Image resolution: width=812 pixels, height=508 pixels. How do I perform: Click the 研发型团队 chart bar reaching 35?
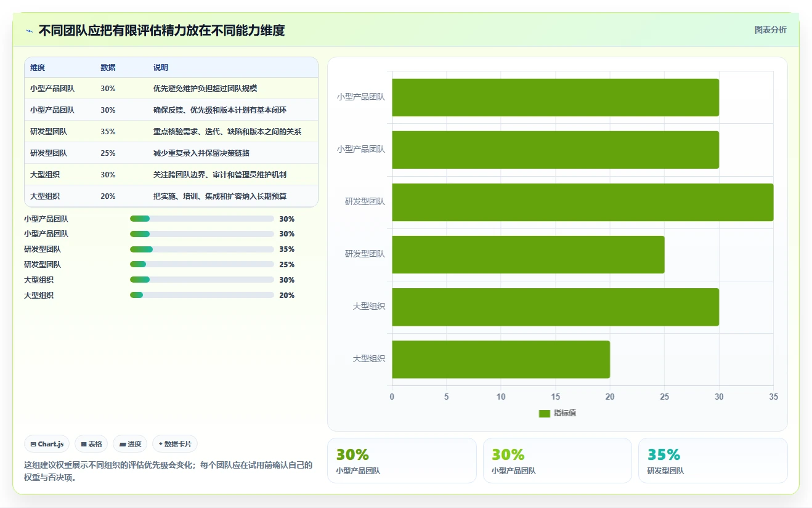583,202
